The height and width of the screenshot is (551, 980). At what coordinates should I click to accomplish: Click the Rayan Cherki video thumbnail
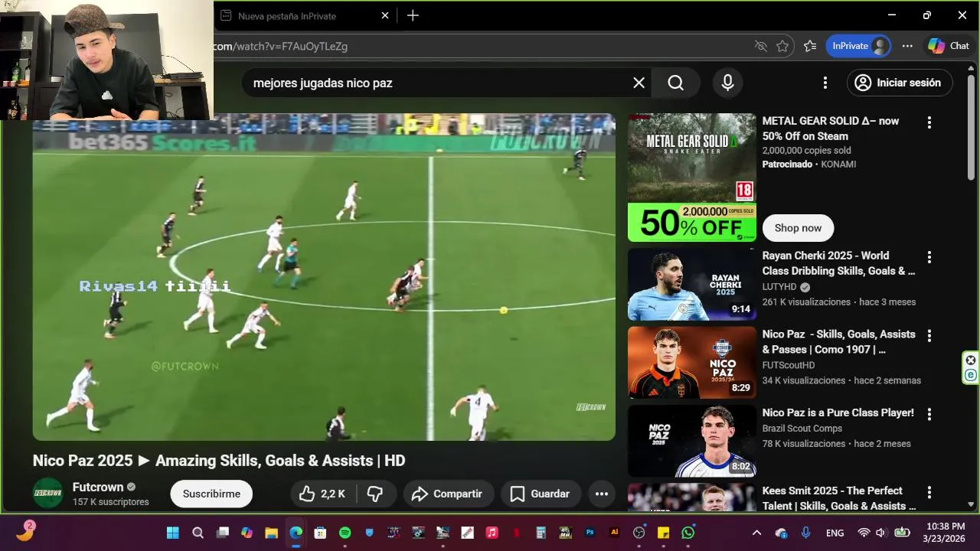pyautogui.click(x=692, y=284)
